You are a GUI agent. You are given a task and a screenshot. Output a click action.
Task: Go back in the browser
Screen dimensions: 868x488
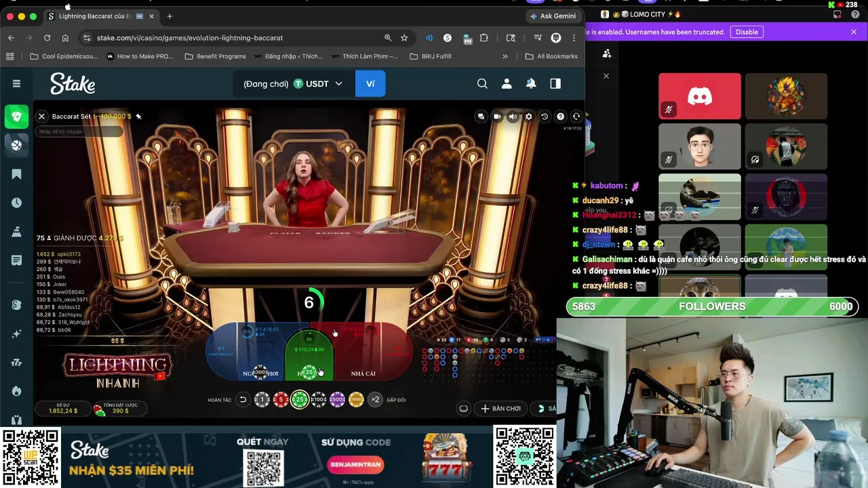[x=11, y=38]
